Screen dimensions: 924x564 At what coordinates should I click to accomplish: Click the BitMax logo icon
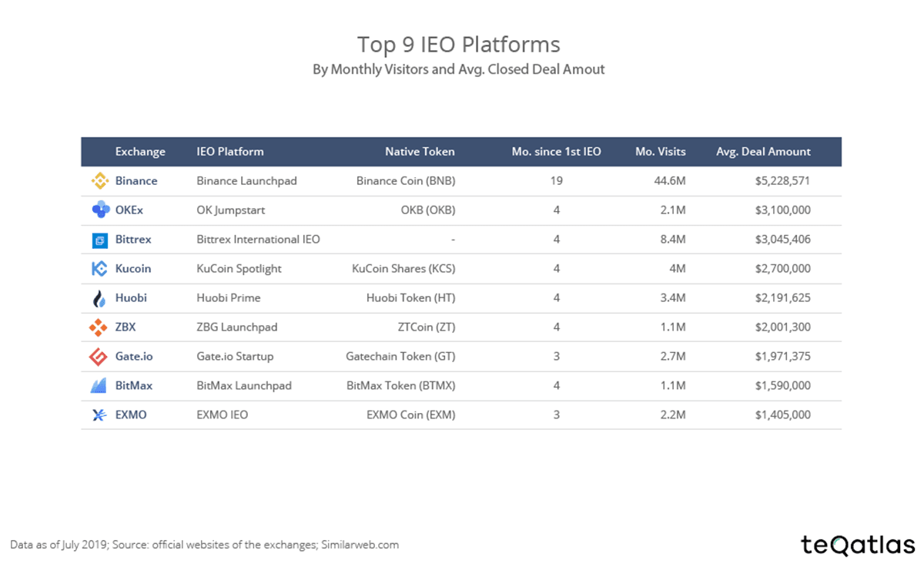(x=100, y=386)
